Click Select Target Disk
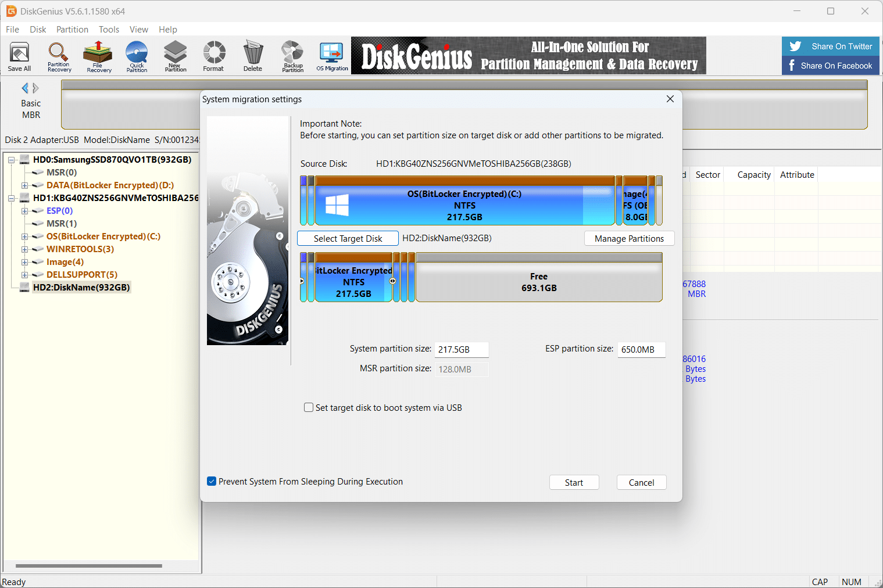The height and width of the screenshot is (588, 883). [347, 238]
